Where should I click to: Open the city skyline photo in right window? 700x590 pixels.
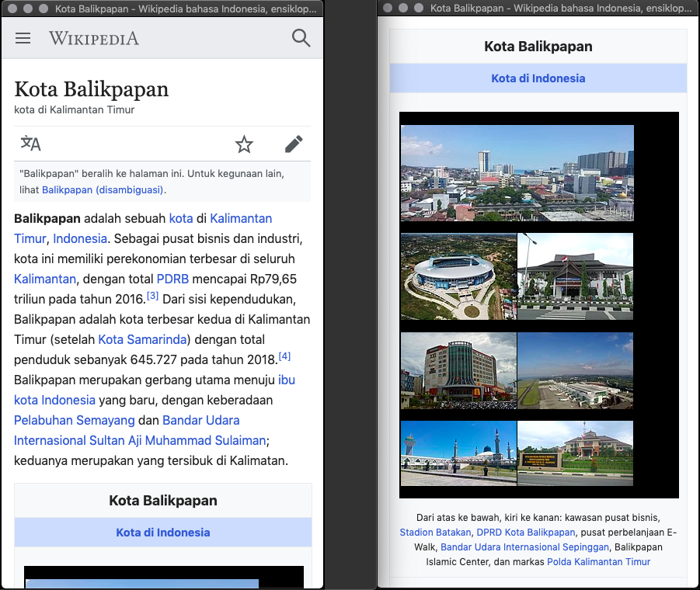point(517,173)
